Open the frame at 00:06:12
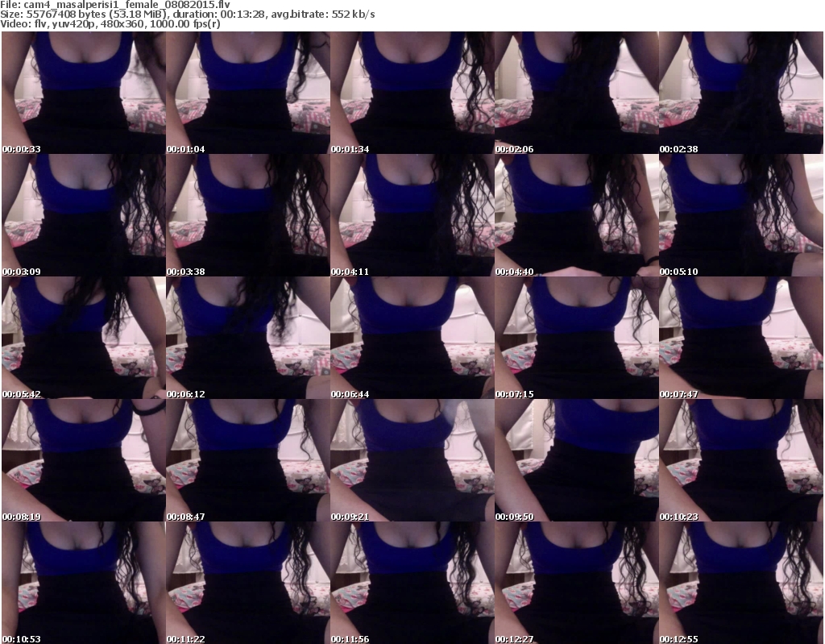This screenshot has height=644, width=825. click(x=248, y=338)
